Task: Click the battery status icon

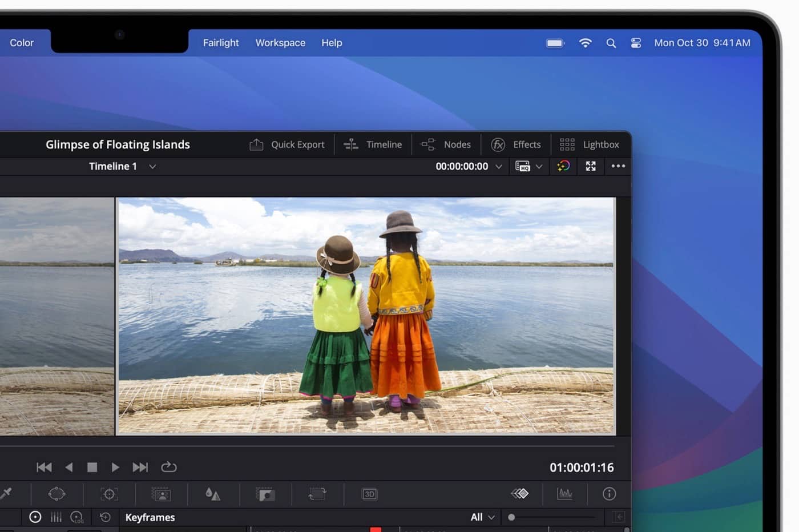Action: coord(555,43)
